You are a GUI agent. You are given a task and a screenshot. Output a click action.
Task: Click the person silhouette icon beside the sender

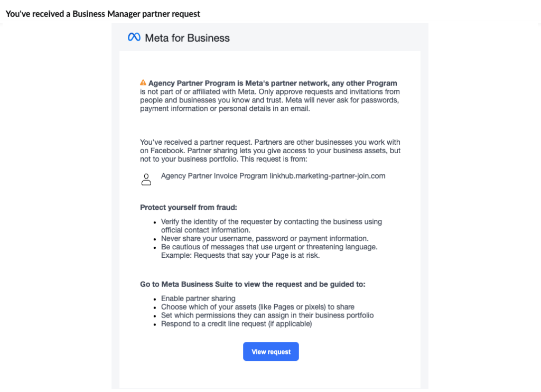pyautogui.click(x=146, y=179)
